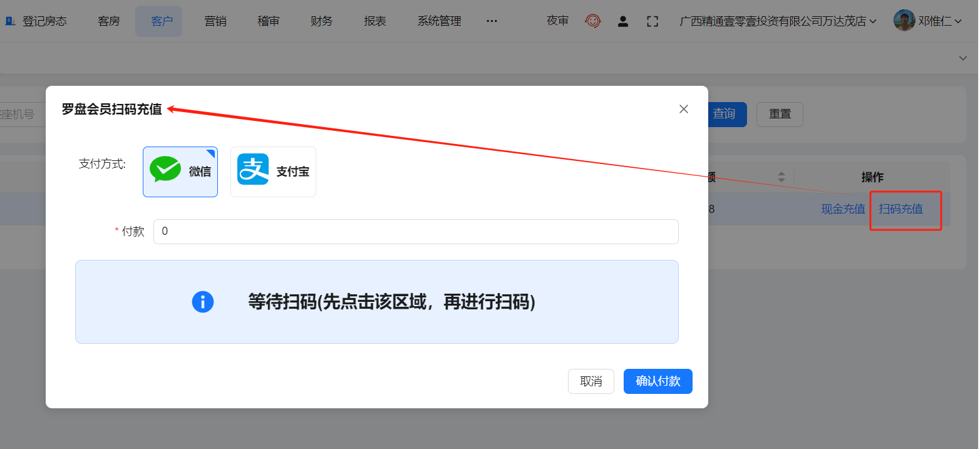Close the scan recharge dialog
Image resolution: width=980 pixels, height=449 pixels.
(684, 109)
